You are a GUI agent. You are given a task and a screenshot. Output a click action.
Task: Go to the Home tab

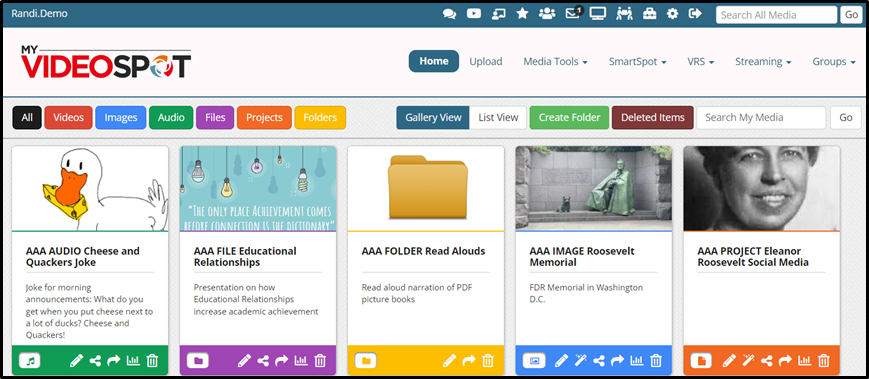click(434, 61)
